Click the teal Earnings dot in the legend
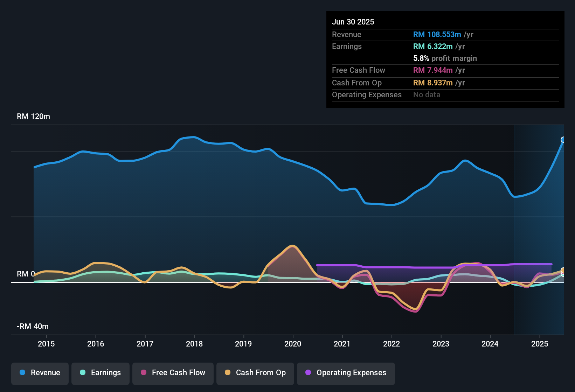Screen dimensions: 575x392 click(x=83, y=373)
